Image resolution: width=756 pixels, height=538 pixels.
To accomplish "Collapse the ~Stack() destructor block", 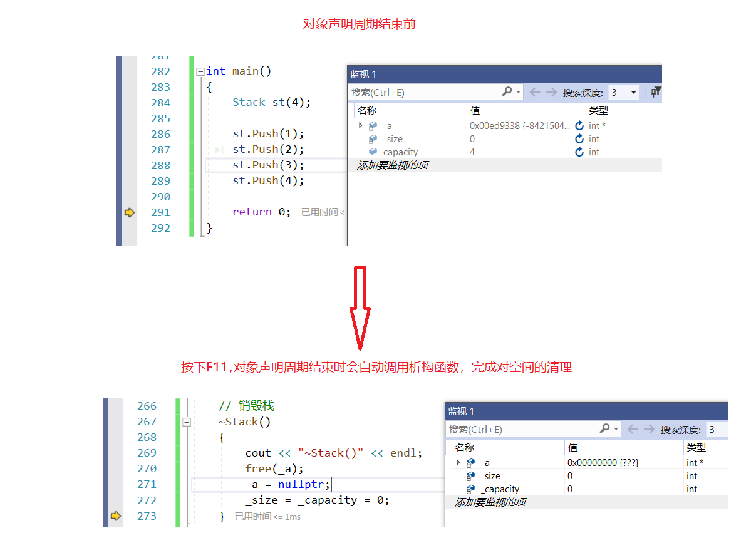I will click(186, 422).
